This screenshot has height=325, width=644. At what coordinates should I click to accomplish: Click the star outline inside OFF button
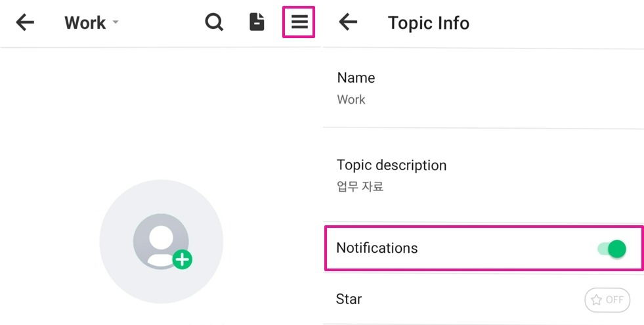[x=596, y=300]
